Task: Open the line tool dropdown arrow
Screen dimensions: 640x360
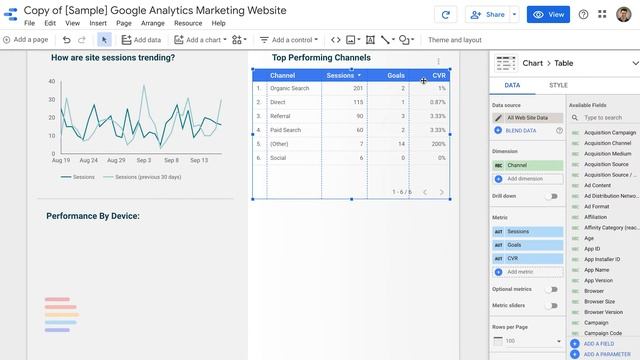Action: point(393,40)
